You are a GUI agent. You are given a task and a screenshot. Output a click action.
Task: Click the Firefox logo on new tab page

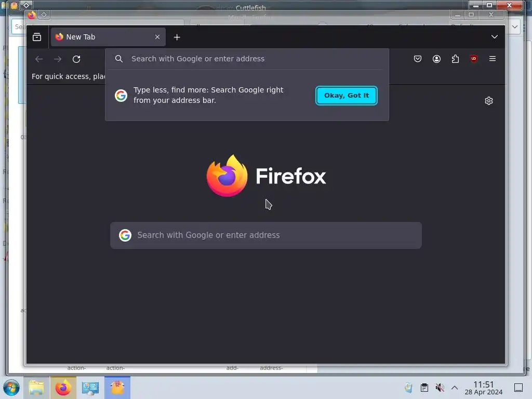point(267,176)
